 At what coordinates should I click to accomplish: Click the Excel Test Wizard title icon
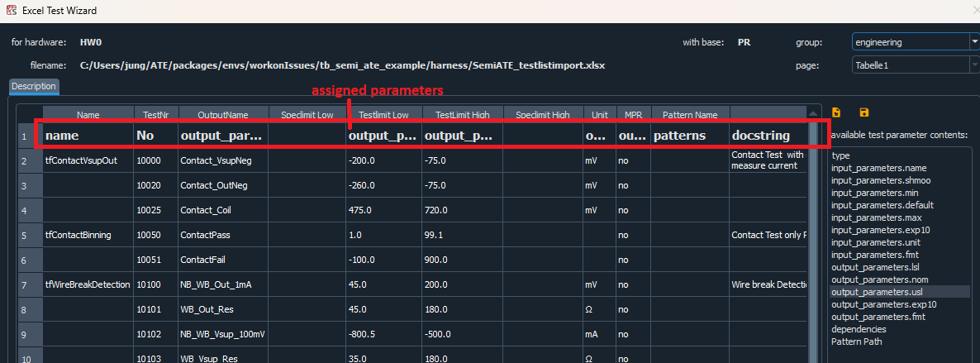coord(12,11)
